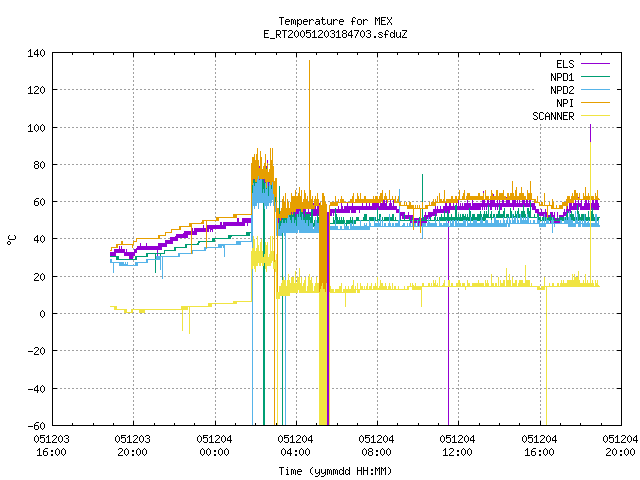
Task: Click the NPD2 legend label
Action: point(562,90)
